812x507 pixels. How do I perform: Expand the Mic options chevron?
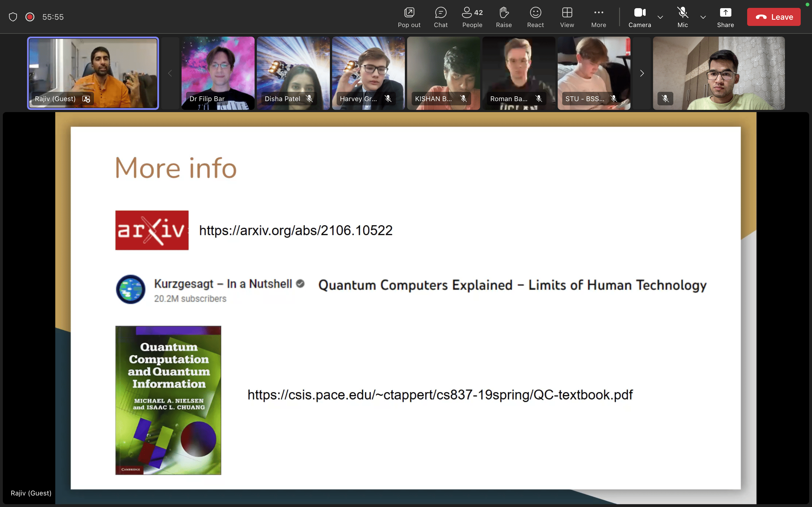coord(703,17)
